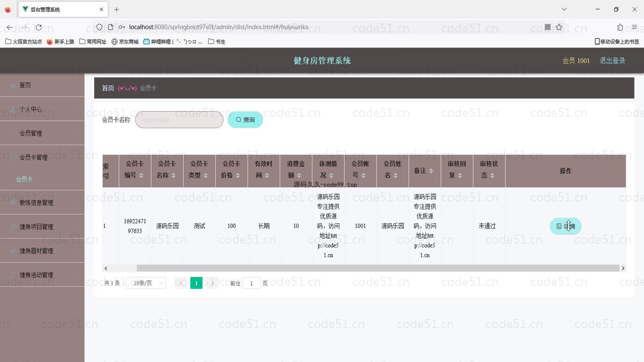Sort by 审核状态 column arrows
This screenshot has width=644, height=362.
[x=492, y=176]
